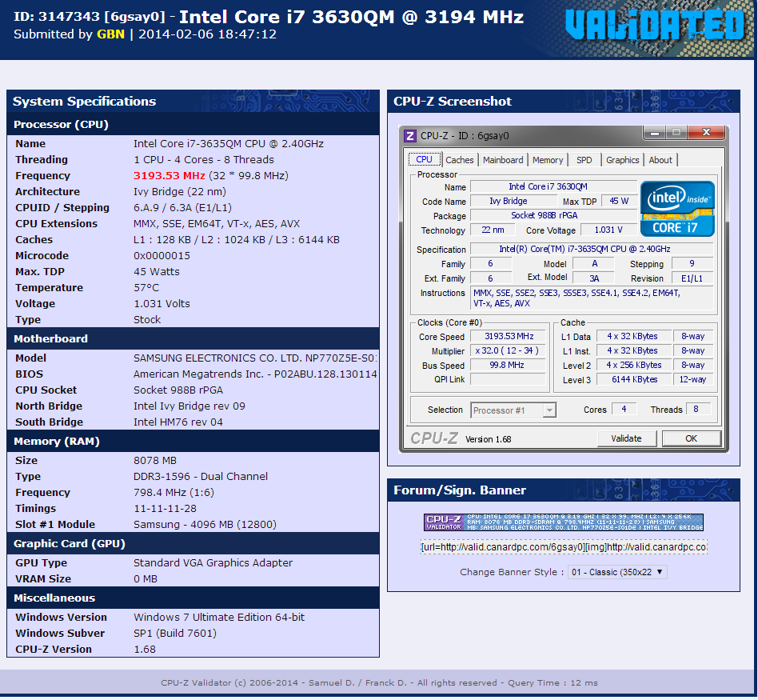Click the Validate button
The height and width of the screenshot is (700, 758).
tap(627, 438)
